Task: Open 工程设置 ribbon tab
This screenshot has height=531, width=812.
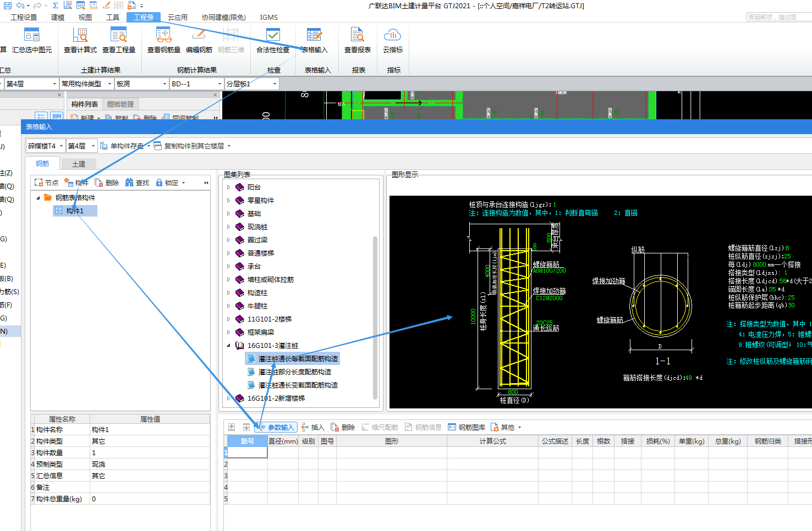Action: [24, 17]
